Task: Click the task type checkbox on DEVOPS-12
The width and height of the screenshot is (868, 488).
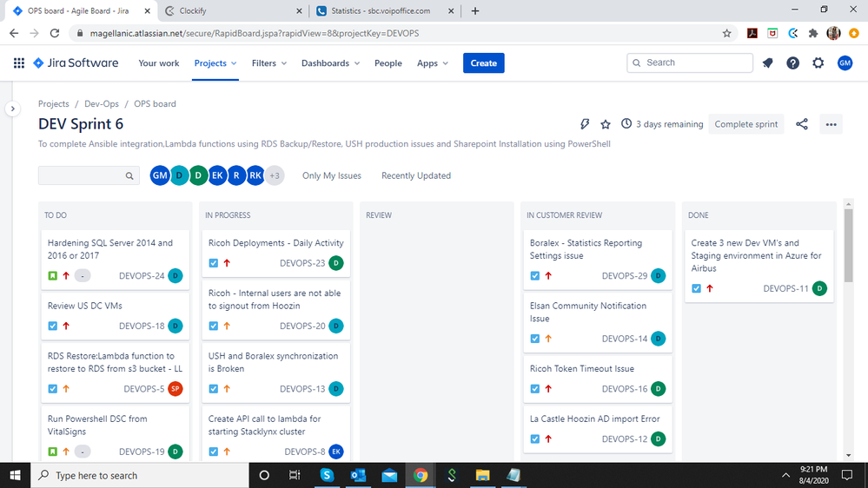Action: coord(534,439)
